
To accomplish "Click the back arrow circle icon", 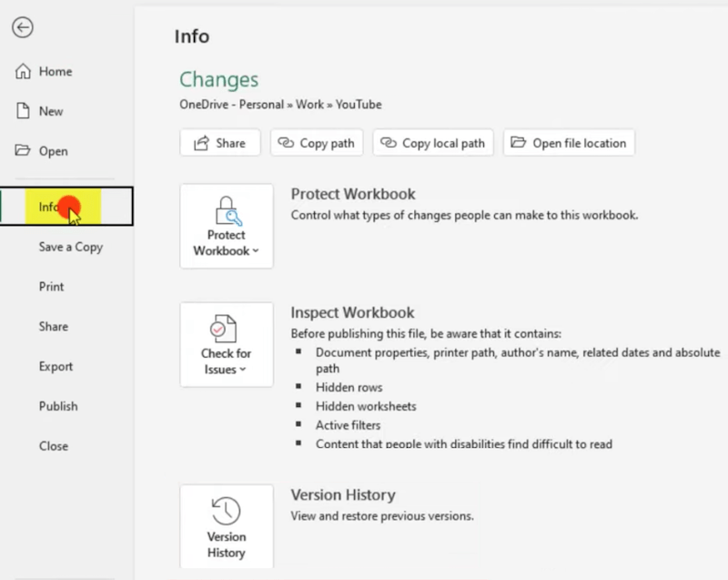I will [x=22, y=27].
